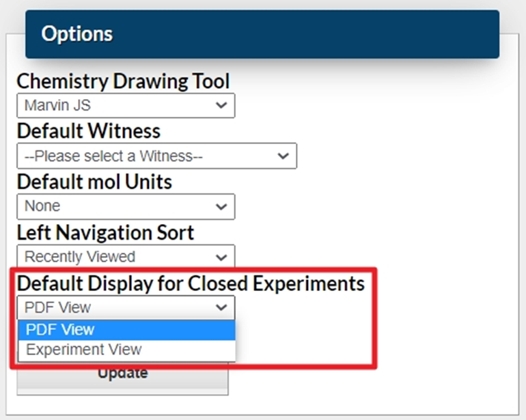The width and height of the screenshot is (526, 420).
Task: Click the Default mol Units chevron arrow
Action: pyautogui.click(x=221, y=206)
